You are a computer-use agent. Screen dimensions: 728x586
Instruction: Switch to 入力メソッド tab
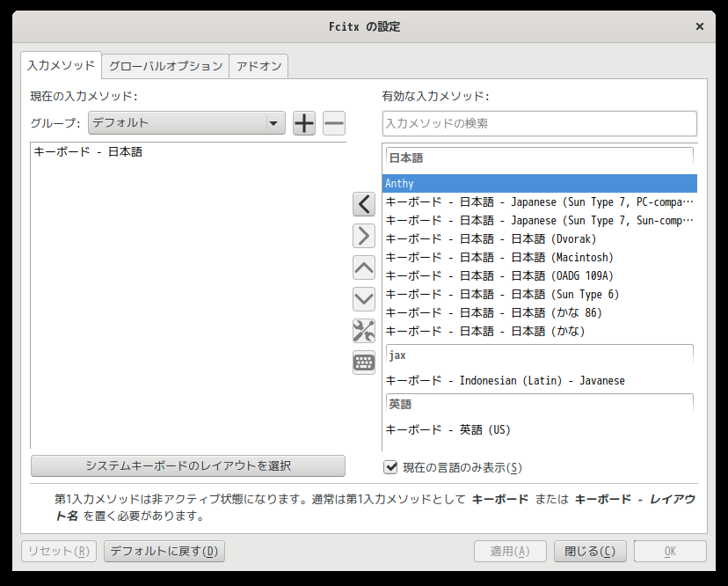61,65
